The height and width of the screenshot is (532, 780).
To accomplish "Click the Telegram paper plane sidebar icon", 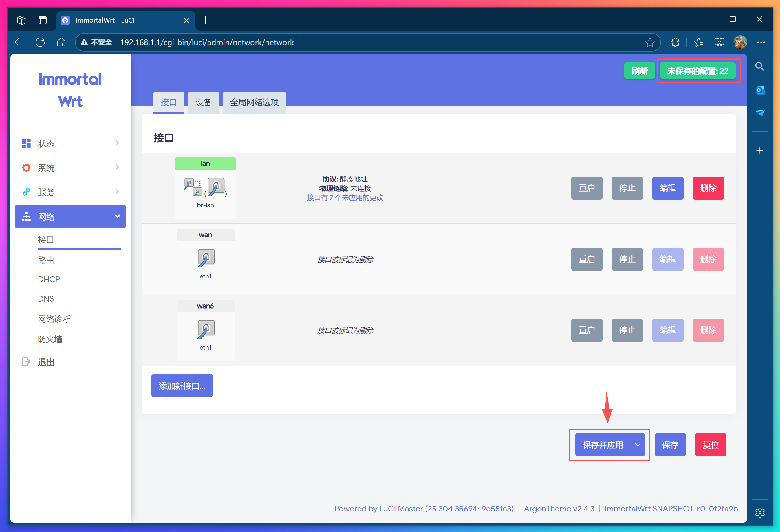I will coord(760,113).
